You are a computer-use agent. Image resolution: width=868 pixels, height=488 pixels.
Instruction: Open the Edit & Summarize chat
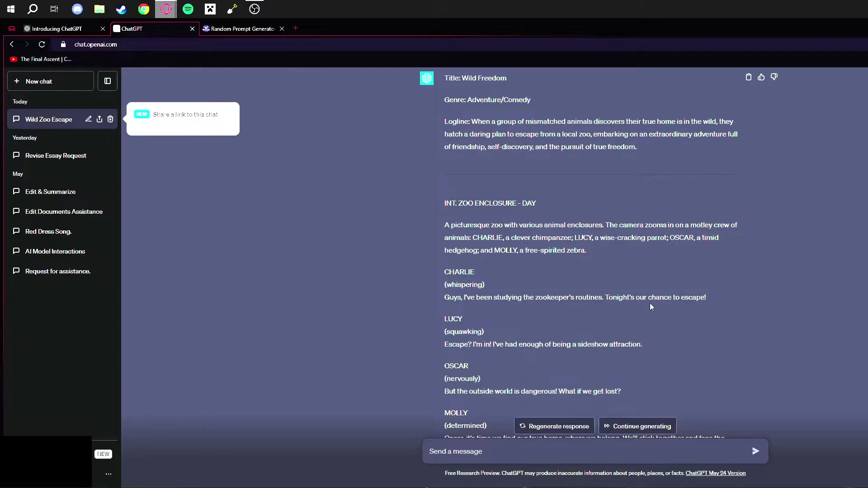(62, 192)
